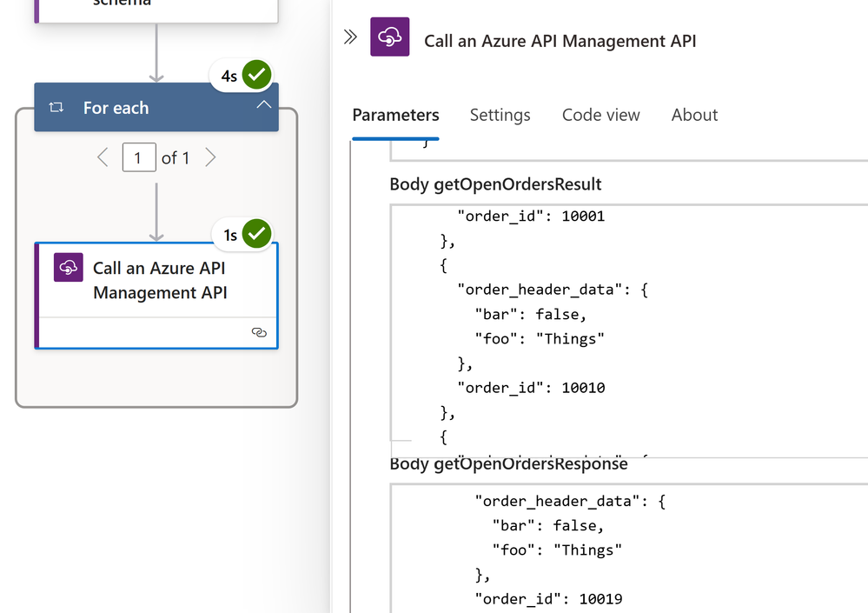Click "foo": "Things" in getOpenOrdersResult box
The width and height of the screenshot is (868, 613).
click(540, 339)
